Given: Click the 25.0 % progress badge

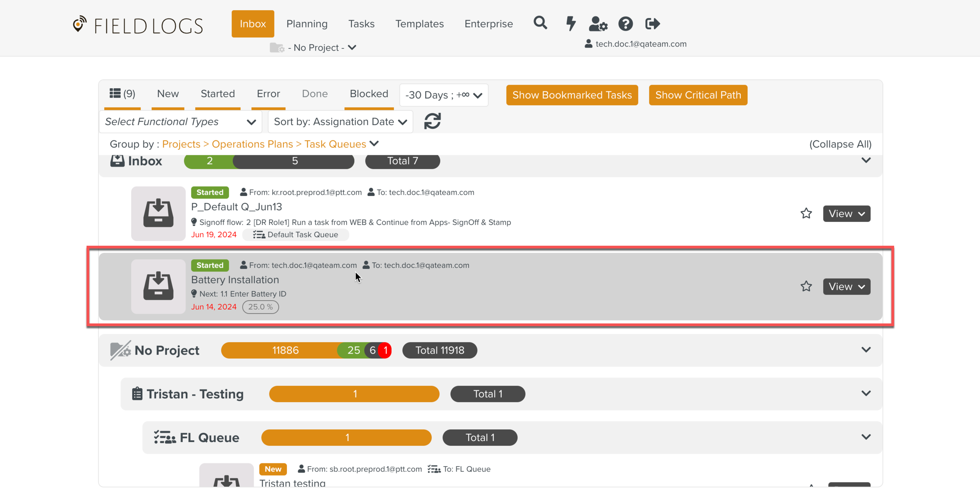Looking at the screenshot, I should point(260,307).
